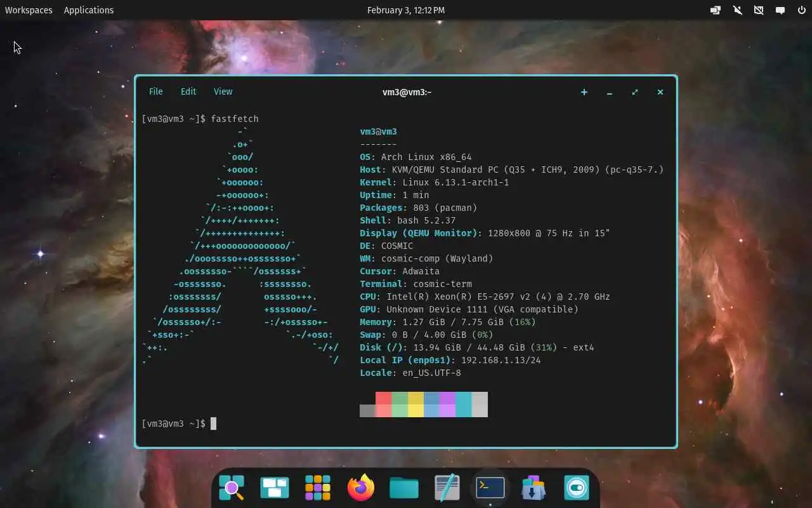Open the power menu in top panel
The width and height of the screenshot is (812, 508).
tap(801, 10)
